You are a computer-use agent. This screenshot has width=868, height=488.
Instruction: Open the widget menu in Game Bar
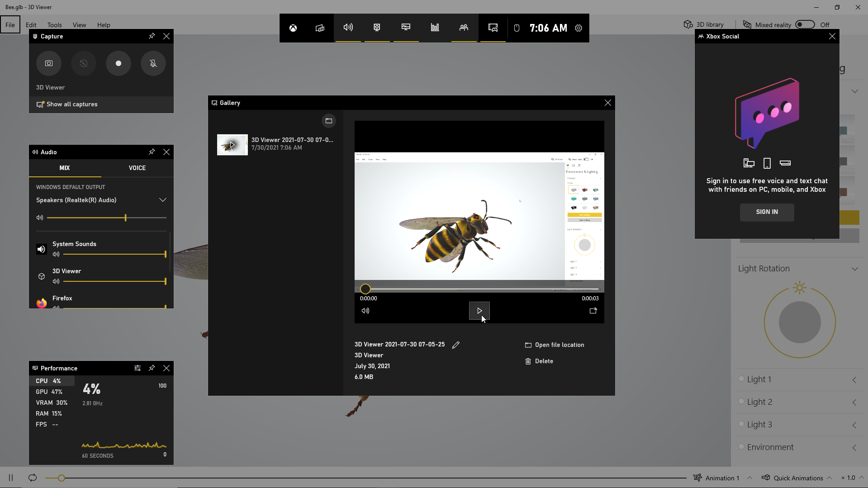click(x=320, y=28)
